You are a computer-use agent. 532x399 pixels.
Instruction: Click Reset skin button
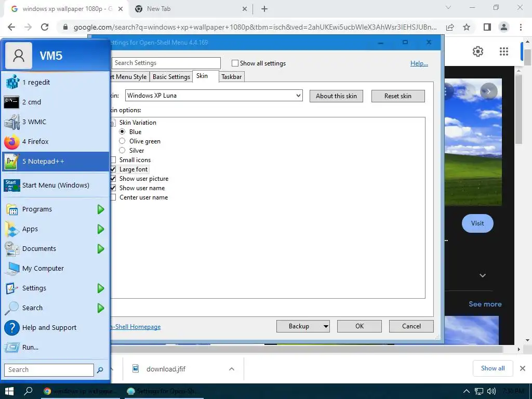(x=398, y=96)
